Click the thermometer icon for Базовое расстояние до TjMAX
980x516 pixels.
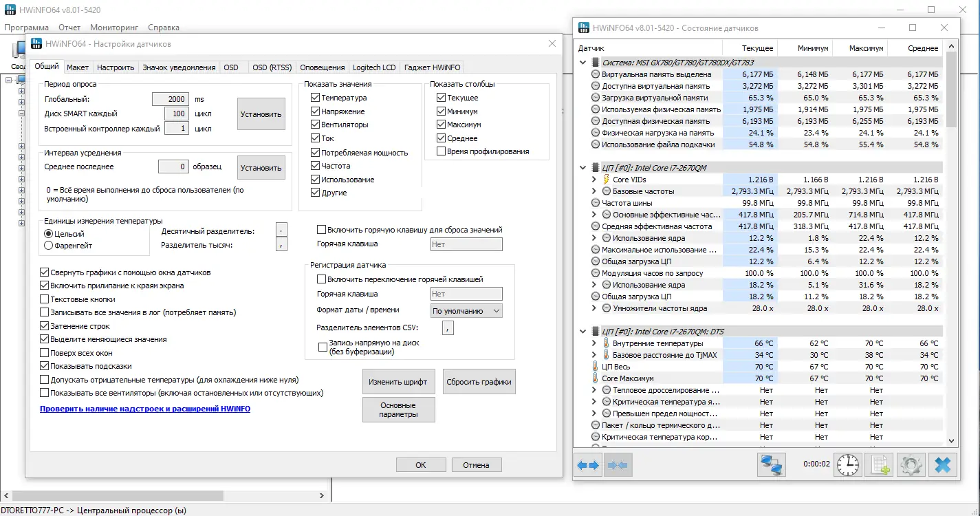point(607,355)
